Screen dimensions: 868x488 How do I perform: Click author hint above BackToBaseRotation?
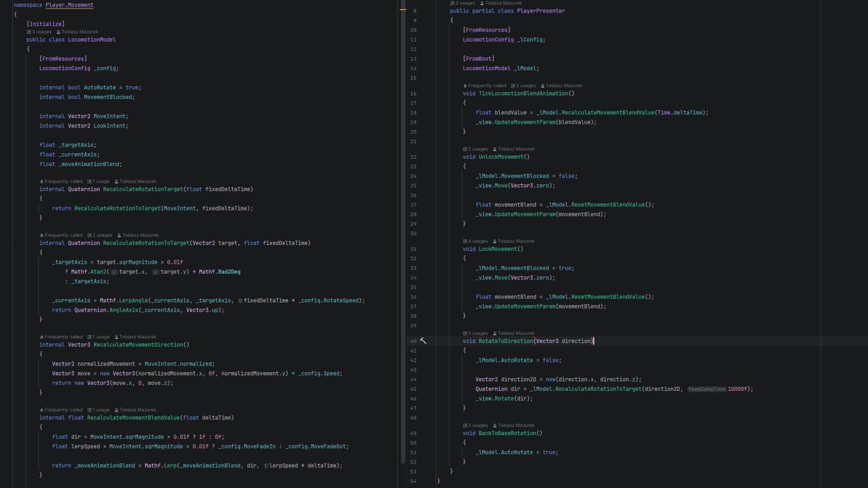tap(514, 426)
